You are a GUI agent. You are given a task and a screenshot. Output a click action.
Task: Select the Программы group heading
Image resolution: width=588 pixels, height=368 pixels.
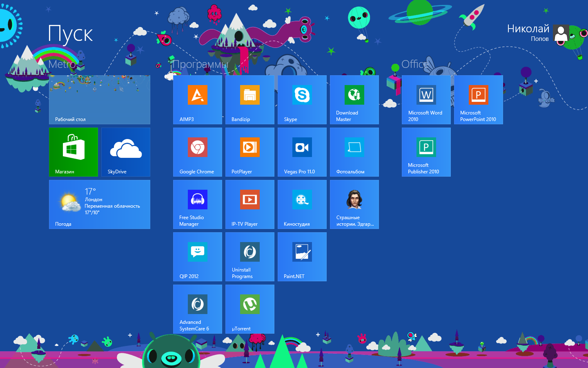[x=200, y=65]
